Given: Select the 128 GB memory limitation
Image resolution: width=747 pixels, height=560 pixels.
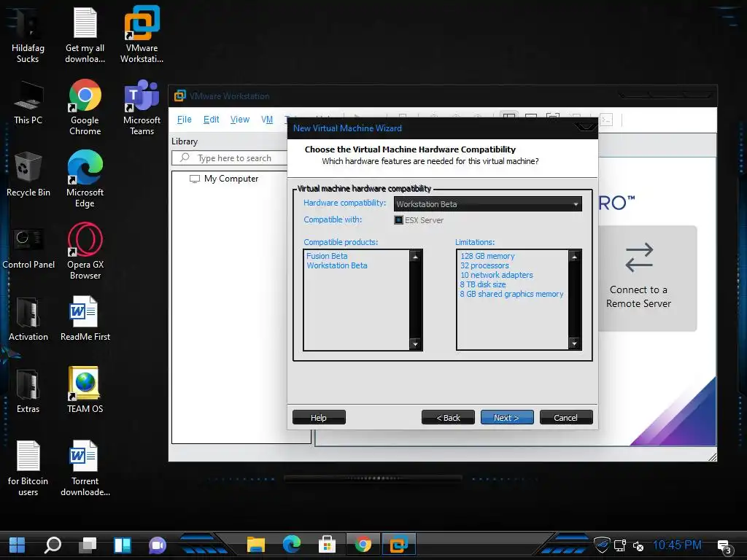Looking at the screenshot, I should click(487, 256).
